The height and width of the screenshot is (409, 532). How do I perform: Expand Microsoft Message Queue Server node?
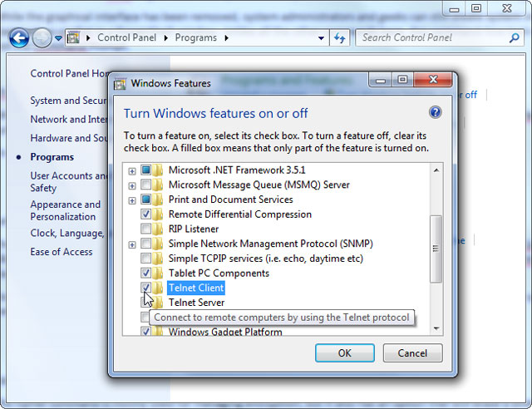[x=132, y=185]
